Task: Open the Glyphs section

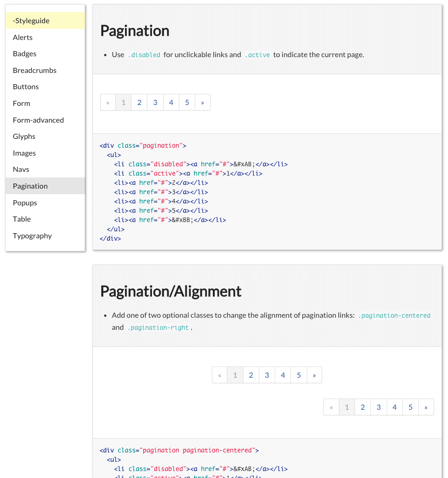Action: click(x=24, y=136)
